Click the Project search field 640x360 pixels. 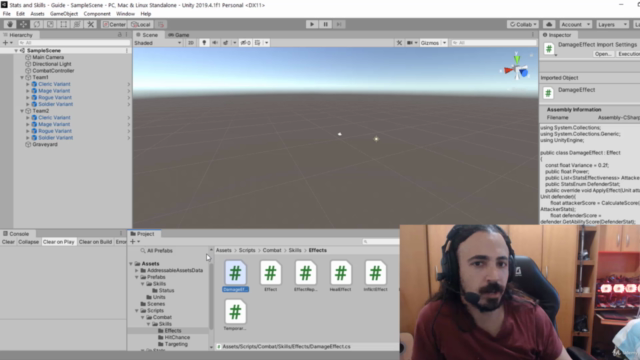tap(380, 242)
